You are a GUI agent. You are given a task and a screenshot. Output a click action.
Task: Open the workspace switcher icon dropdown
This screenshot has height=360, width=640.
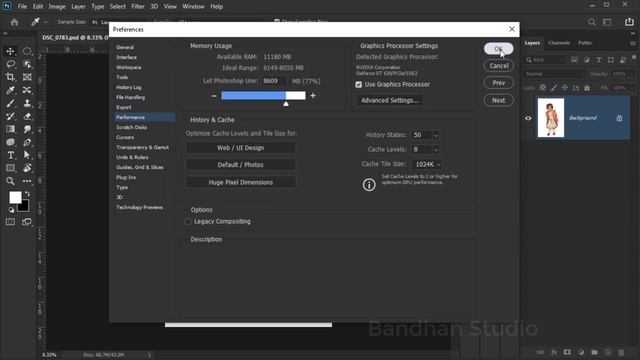pos(607,22)
